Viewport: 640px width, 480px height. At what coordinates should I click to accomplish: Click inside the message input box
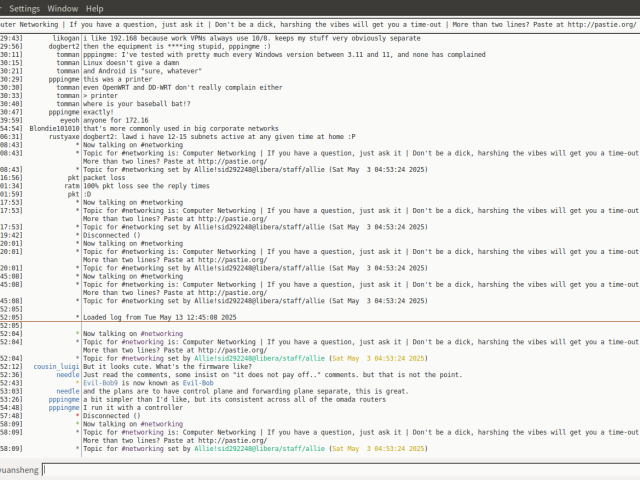[x=340, y=469]
